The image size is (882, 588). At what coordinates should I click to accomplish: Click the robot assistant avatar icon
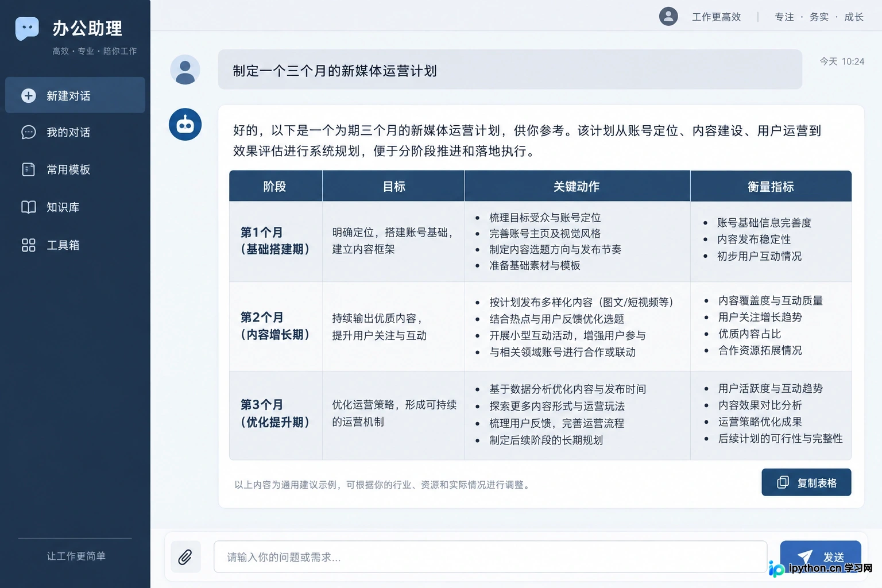click(x=185, y=125)
